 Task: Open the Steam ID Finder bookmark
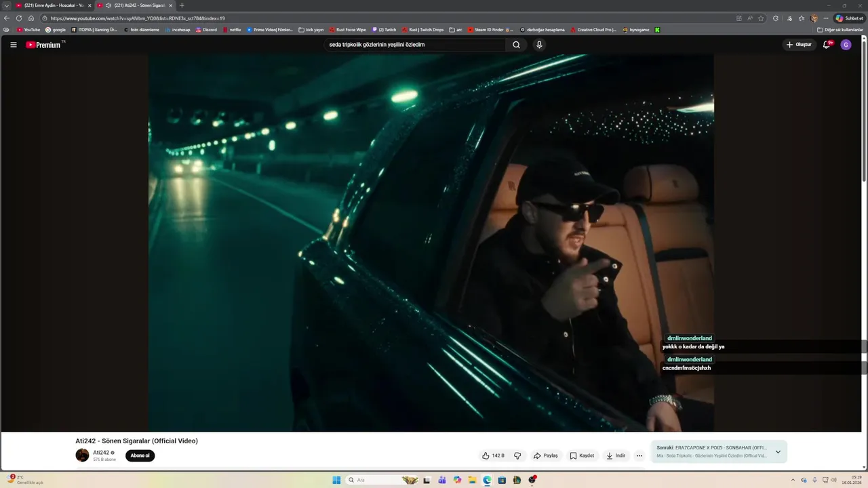(x=490, y=30)
